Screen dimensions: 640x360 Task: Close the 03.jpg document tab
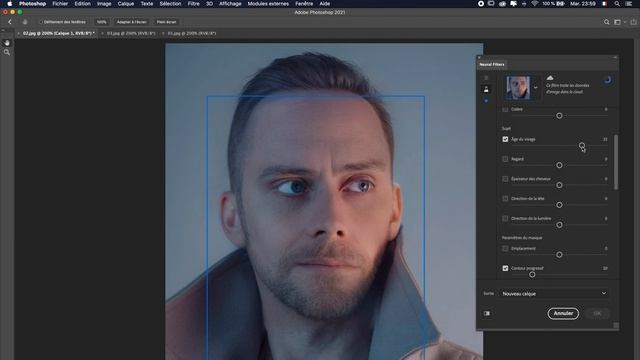pyautogui.click(x=102, y=33)
